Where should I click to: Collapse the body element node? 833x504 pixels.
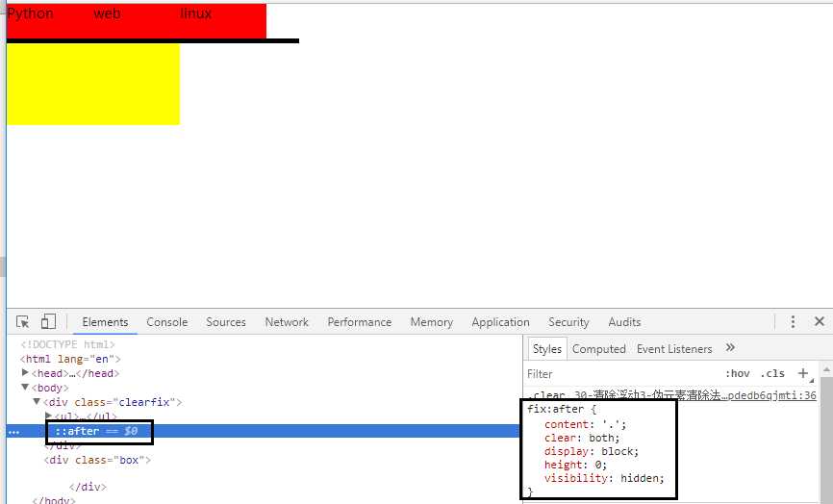25,388
